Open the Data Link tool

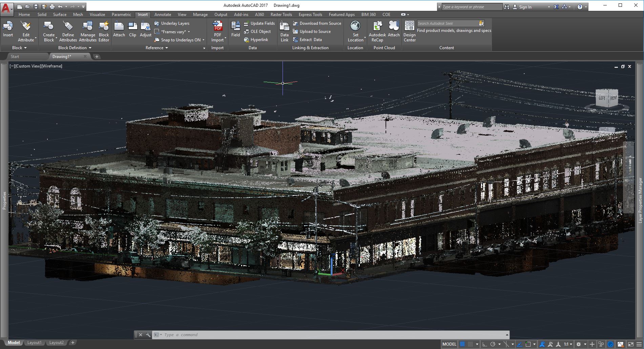(x=285, y=31)
